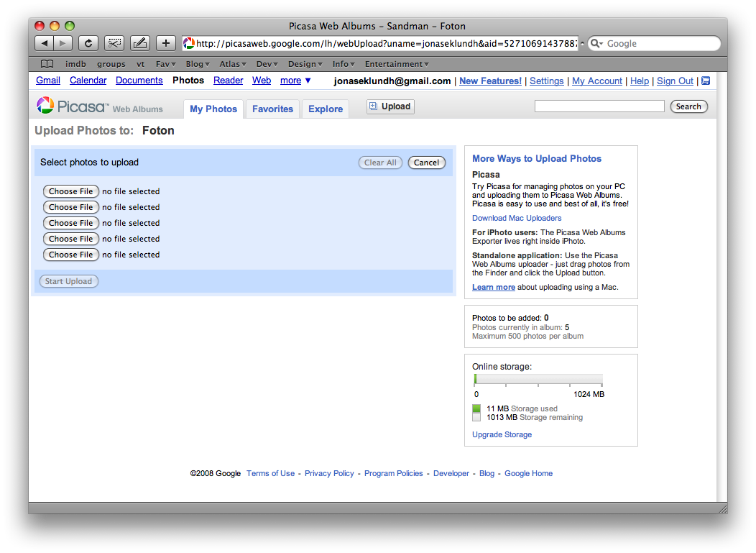Click the browser back arrow button
This screenshot has width=756, height=553.
click(45, 43)
